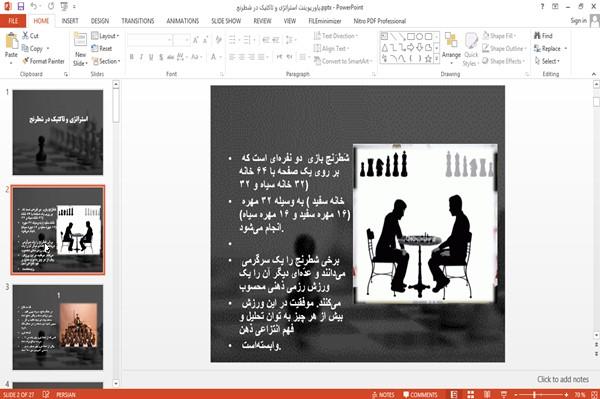Open Quick Styles gallery
The height and width of the screenshot is (399, 600).
(x=471, y=49)
